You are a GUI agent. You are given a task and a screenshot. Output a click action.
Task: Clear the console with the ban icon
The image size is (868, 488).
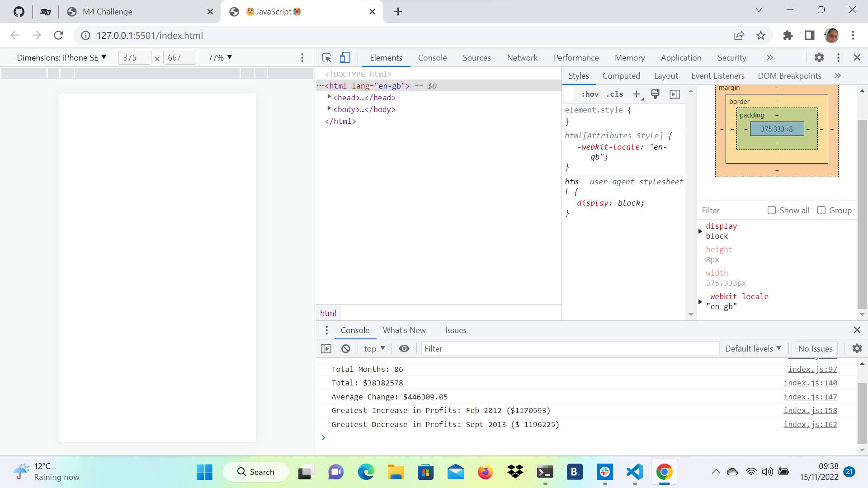point(346,348)
